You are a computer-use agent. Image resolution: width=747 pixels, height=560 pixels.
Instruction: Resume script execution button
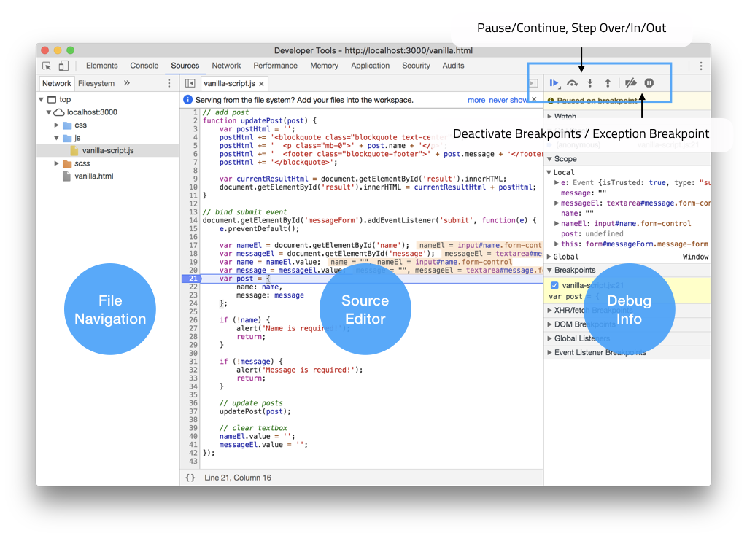point(554,83)
